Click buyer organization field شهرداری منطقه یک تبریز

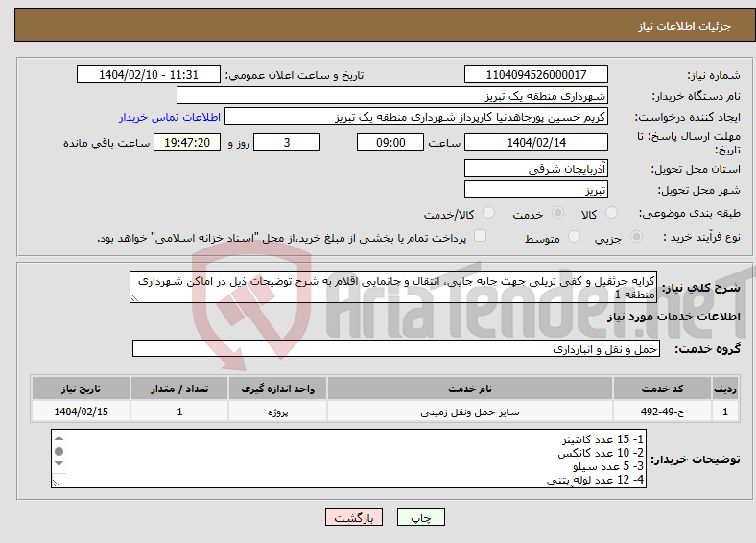pyautogui.click(x=392, y=96)
